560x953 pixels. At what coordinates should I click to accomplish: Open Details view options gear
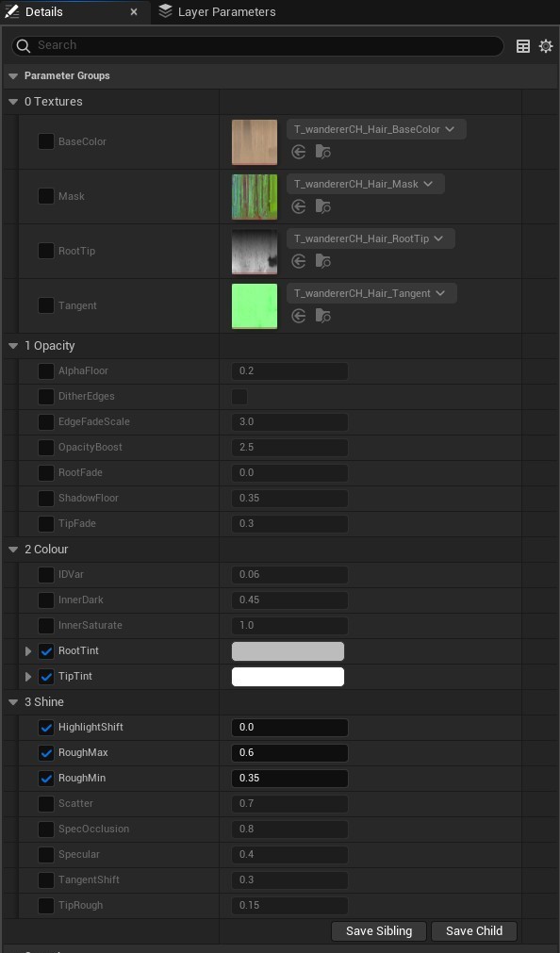pos(546,46)
